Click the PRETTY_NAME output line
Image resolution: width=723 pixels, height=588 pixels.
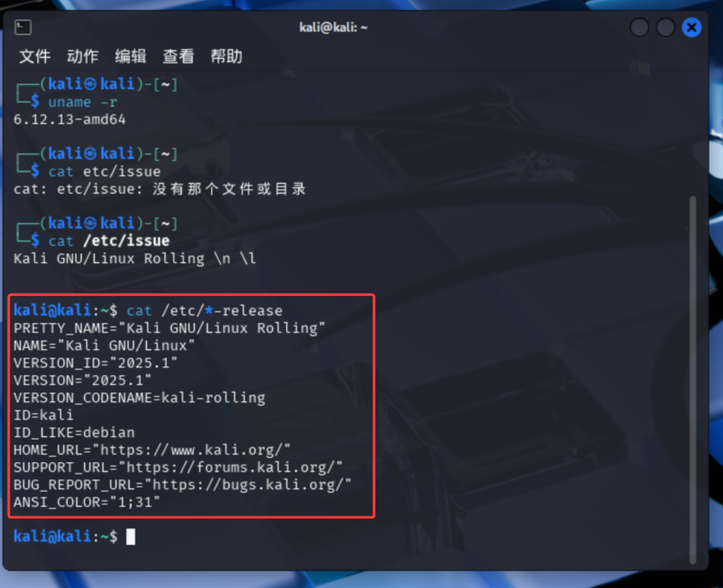coord(169,328)
